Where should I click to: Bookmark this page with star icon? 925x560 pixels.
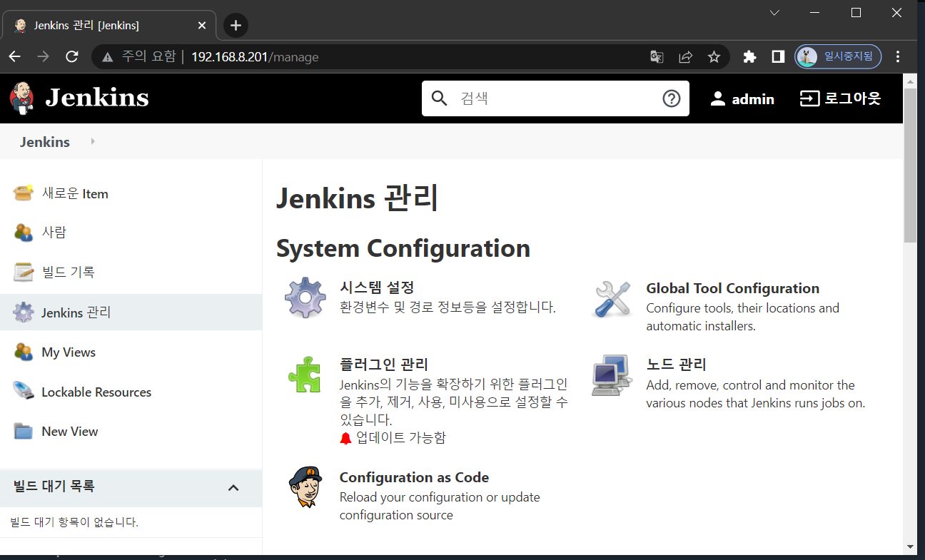[x=714, y=57]
